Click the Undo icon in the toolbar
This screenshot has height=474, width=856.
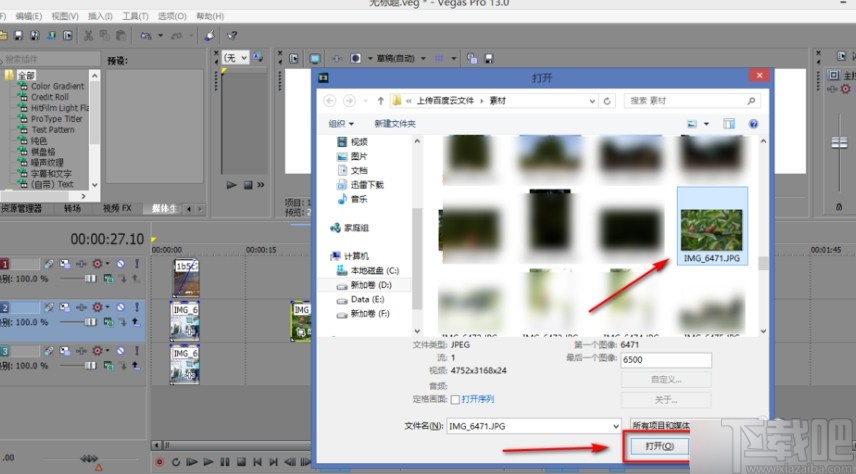(x=146, y=36)
